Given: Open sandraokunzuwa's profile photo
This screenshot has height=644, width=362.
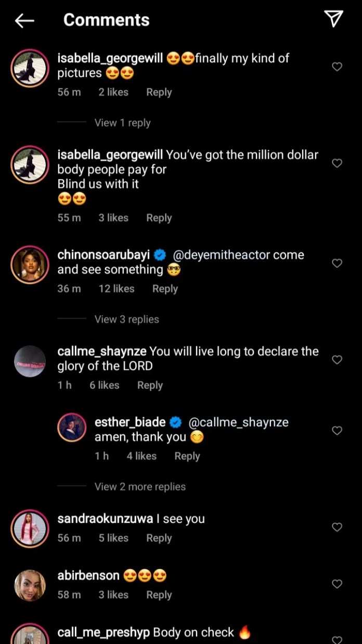Looking at the screenshot, I should 30,529.
